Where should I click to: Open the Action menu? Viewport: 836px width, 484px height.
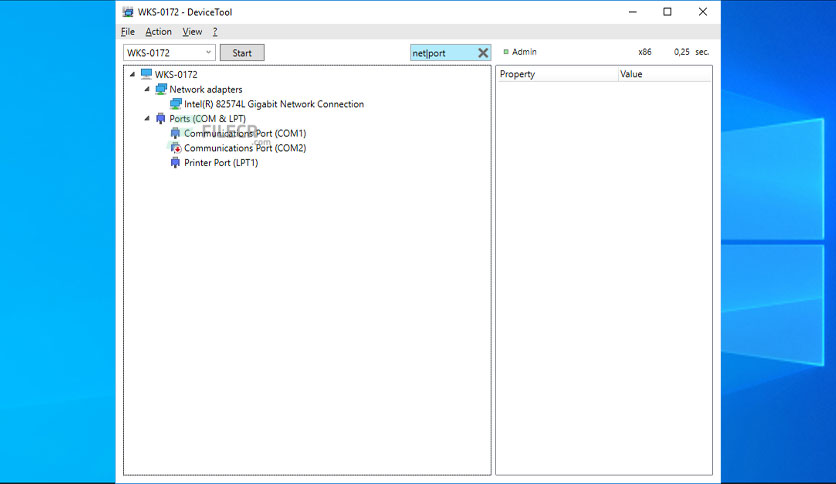(x=158, y=31)
